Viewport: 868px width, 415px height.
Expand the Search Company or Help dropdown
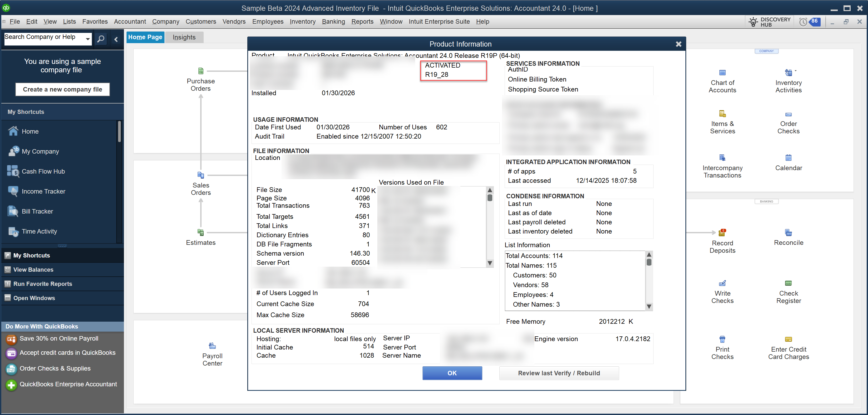coord(88,39)
